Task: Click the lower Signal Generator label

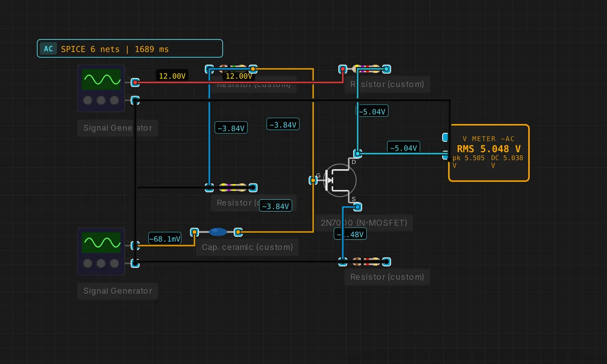Action: click(x=118, y=291)
